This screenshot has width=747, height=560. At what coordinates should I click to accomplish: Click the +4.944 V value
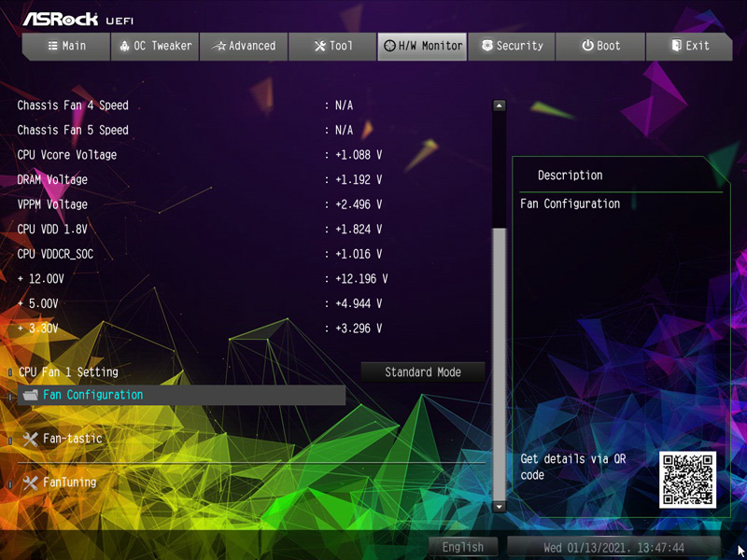[359, 303]
